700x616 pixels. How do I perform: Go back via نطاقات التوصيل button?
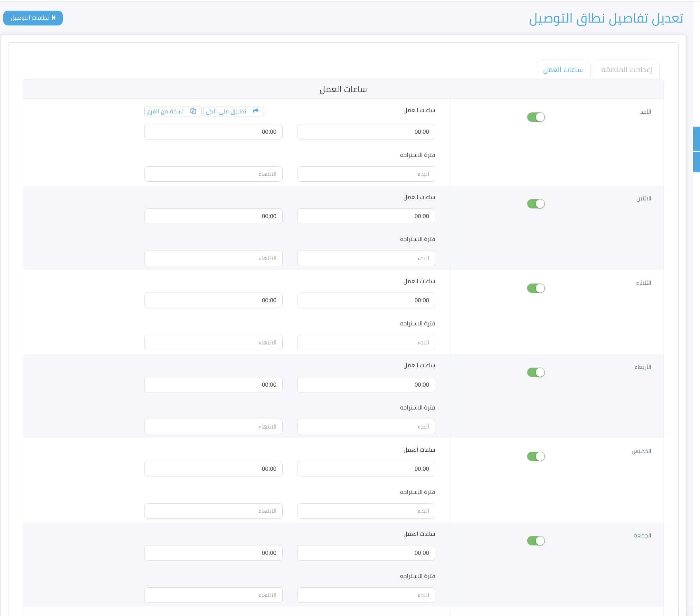pos(33,18)
